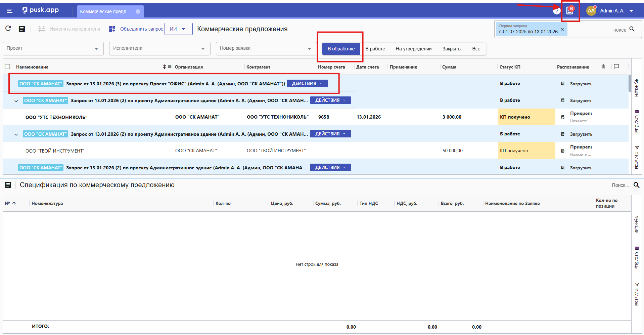This screenshot has height=335, width=644.
Task: Click the refresh icon in toolbar
Action: [x=8, y=29]
